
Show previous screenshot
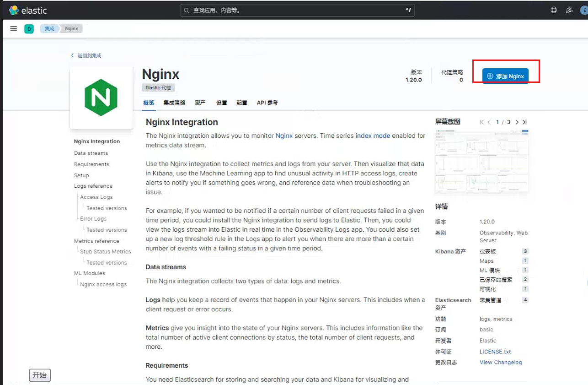point(489,122)
